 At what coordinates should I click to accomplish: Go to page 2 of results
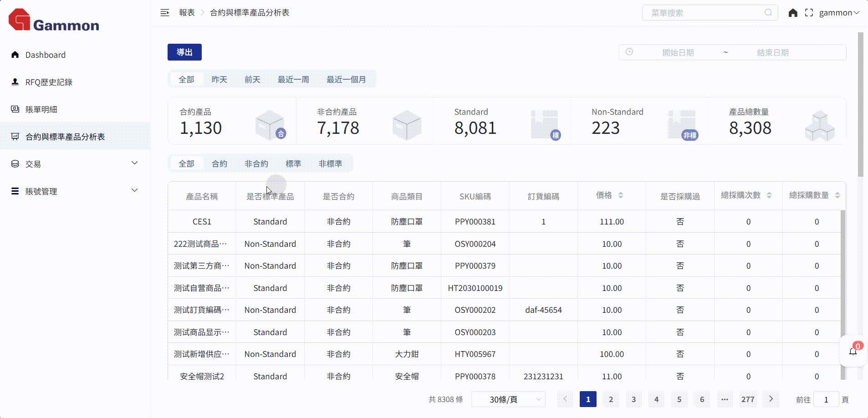[611, 399]
